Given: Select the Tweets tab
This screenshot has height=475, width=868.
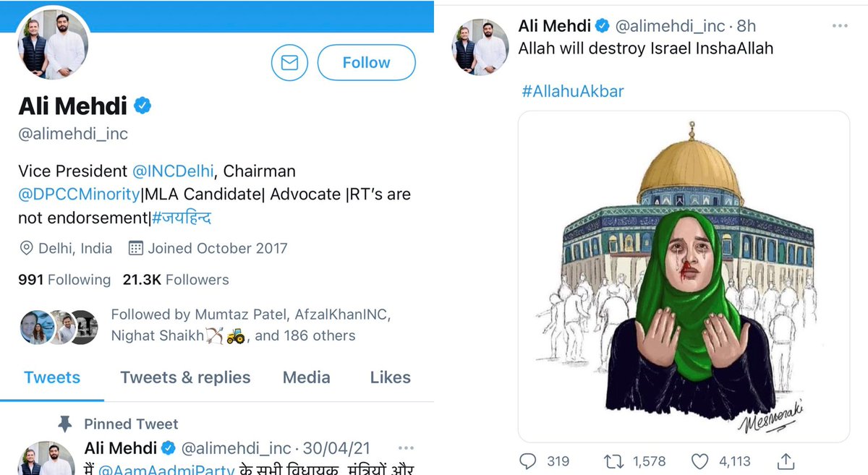Looking at the screenshot, I should click(52, 377).
